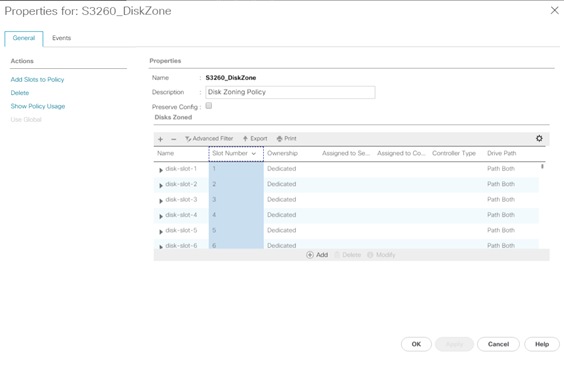Select the disk-slot-1 name cell
The image size is (564, 365).
pos(181,169)
